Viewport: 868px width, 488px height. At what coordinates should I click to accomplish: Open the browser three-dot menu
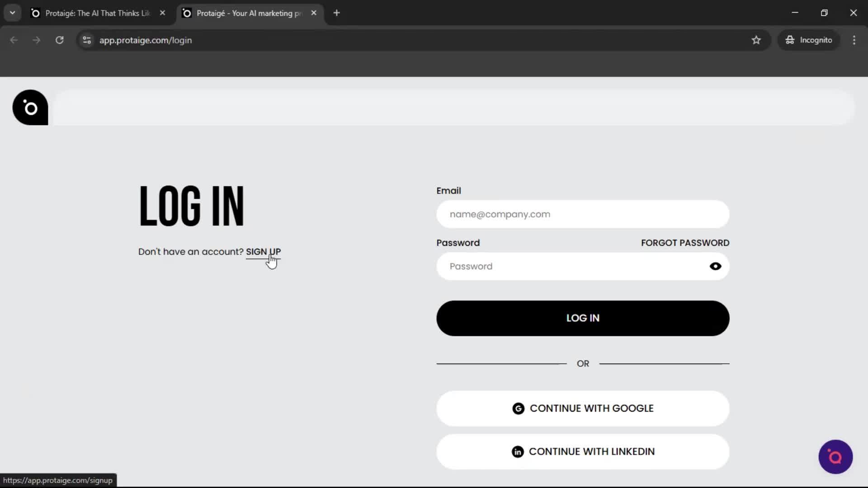[x=854, y=40]
